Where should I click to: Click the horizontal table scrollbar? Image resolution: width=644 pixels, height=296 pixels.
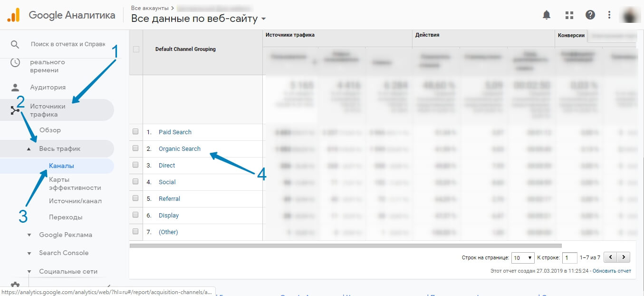click(346, 246)
